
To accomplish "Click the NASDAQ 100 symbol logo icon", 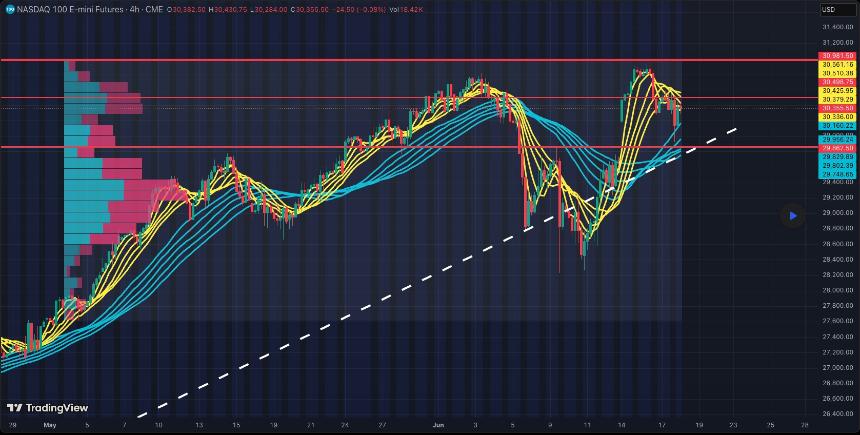I will (9, 9).
